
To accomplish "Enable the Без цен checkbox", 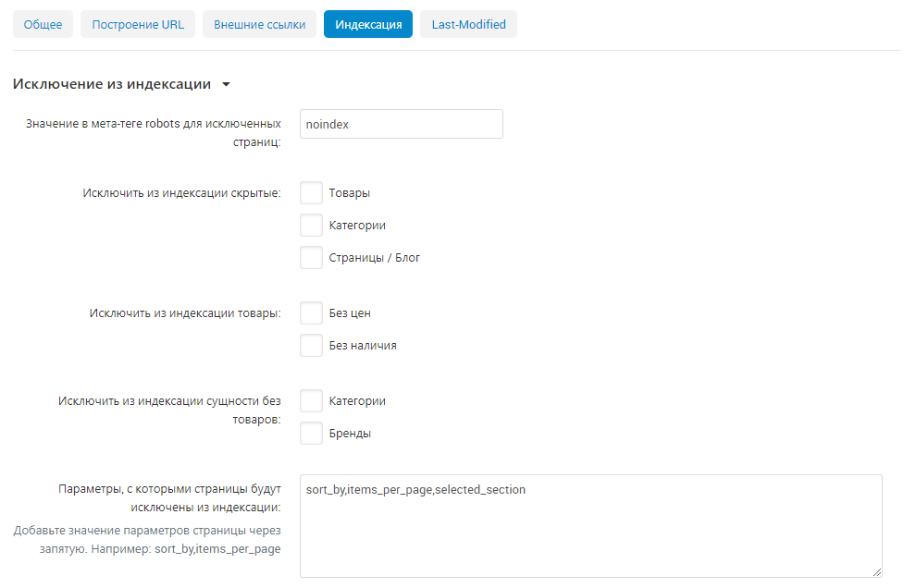I will 311,313.
